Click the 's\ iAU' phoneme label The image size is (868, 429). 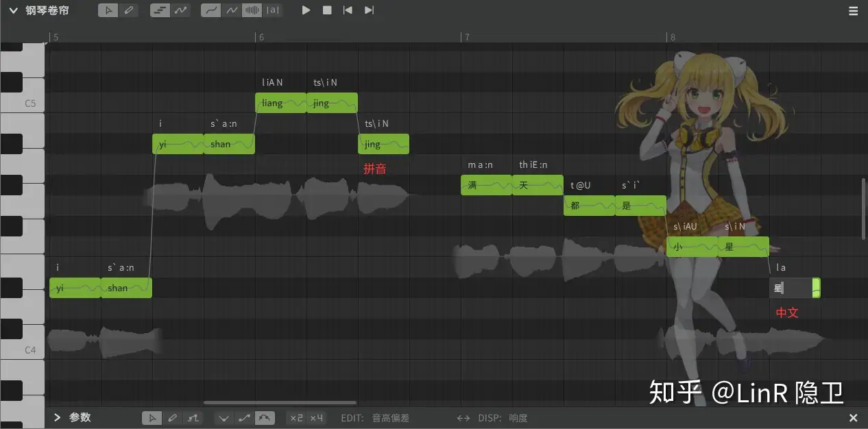[x=685, y=226]
